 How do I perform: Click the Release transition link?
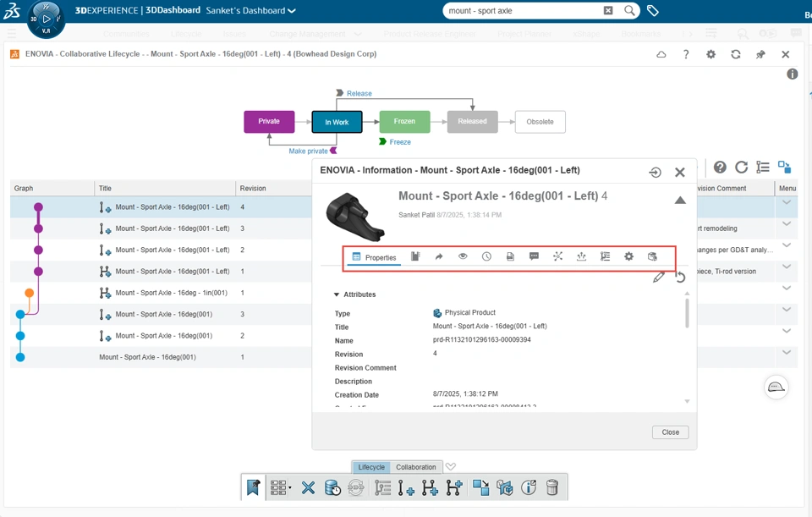(x=359, y=93)
